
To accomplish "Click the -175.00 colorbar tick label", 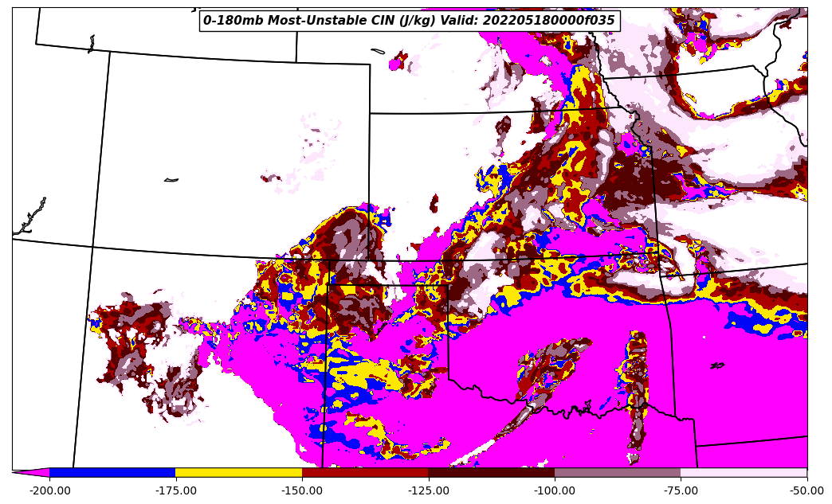I will tap(175, 490).
